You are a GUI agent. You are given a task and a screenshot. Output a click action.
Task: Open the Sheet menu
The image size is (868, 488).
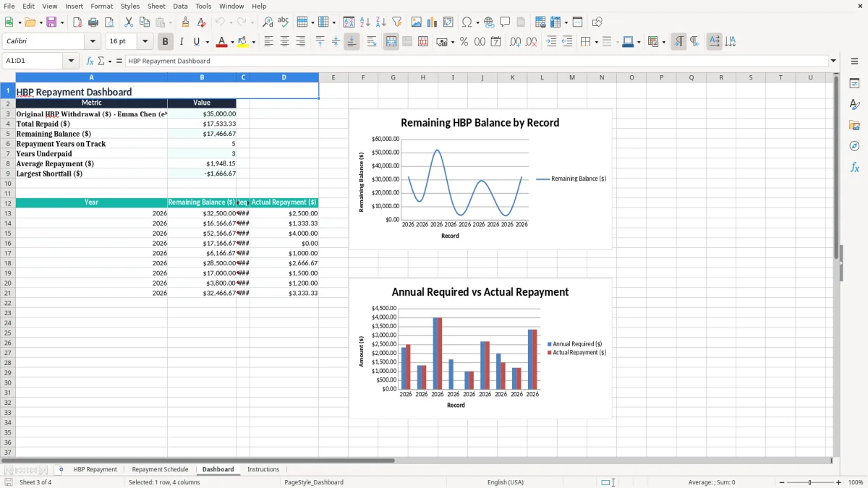coord(156,6)
